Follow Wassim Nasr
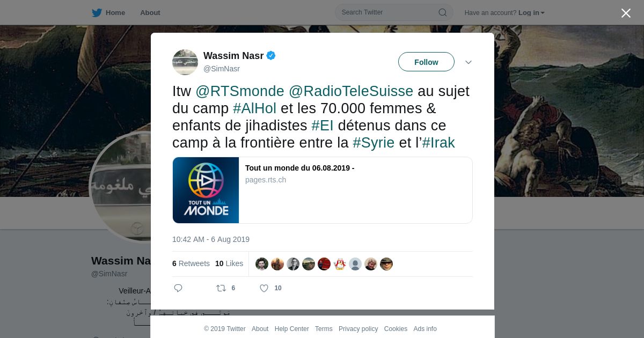This screenshot has height=338, width=644. [x=426, y=62]
